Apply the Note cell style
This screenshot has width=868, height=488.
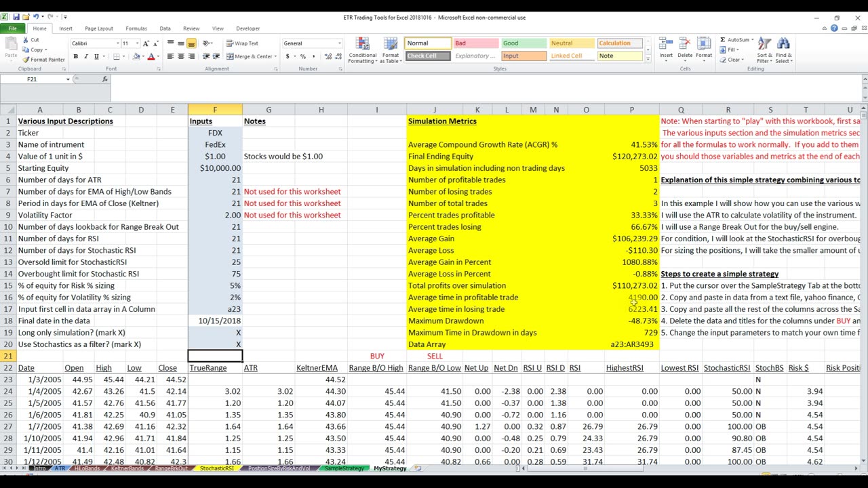tap(620, 56)
